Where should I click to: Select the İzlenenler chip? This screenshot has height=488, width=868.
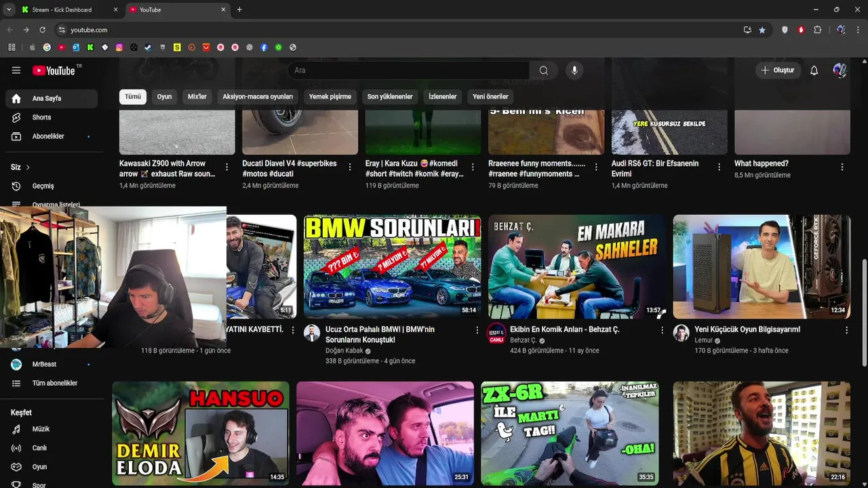(442, 96)
